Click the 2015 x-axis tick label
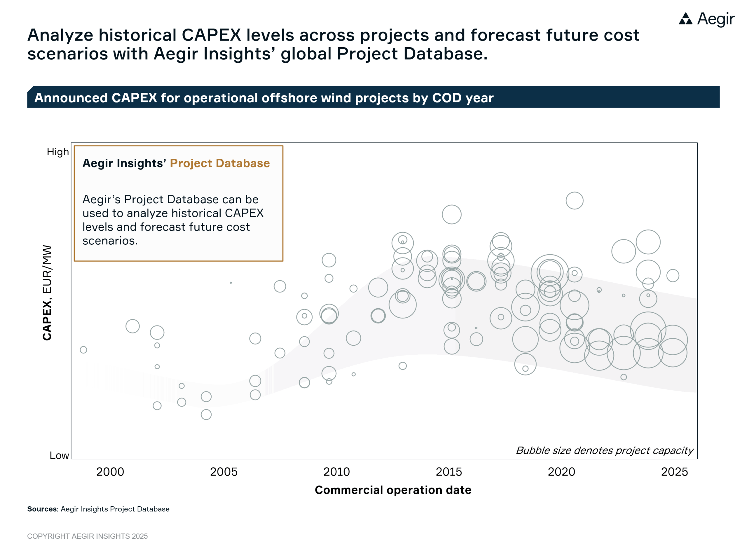The image size is (747, 560). click(449, 472)
